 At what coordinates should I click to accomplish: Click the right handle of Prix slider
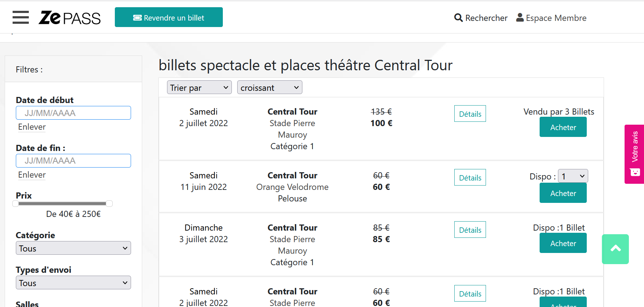pos(109,204)
